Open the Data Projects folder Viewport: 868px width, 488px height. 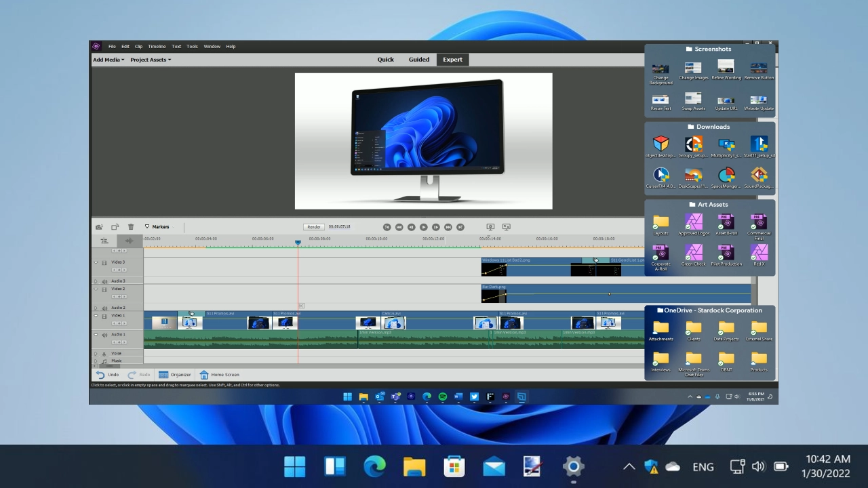click(726, 331)
